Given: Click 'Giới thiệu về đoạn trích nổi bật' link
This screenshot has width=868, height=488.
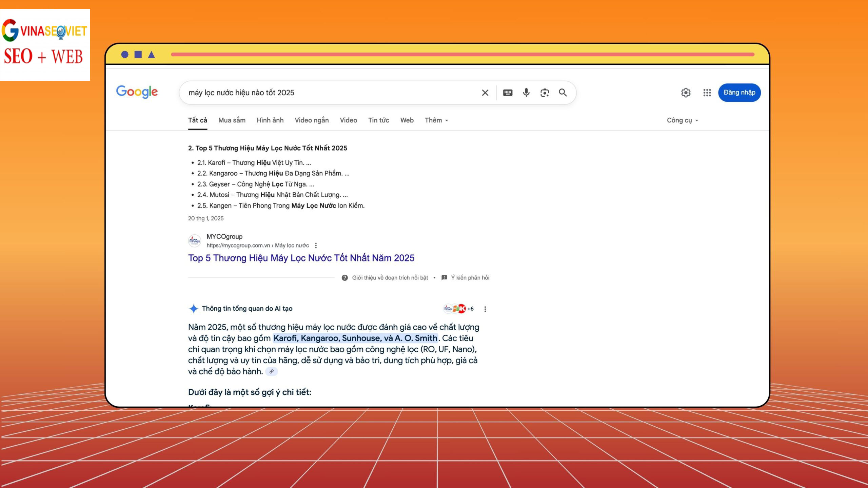Looking at the screenshot, I should 390,278.
